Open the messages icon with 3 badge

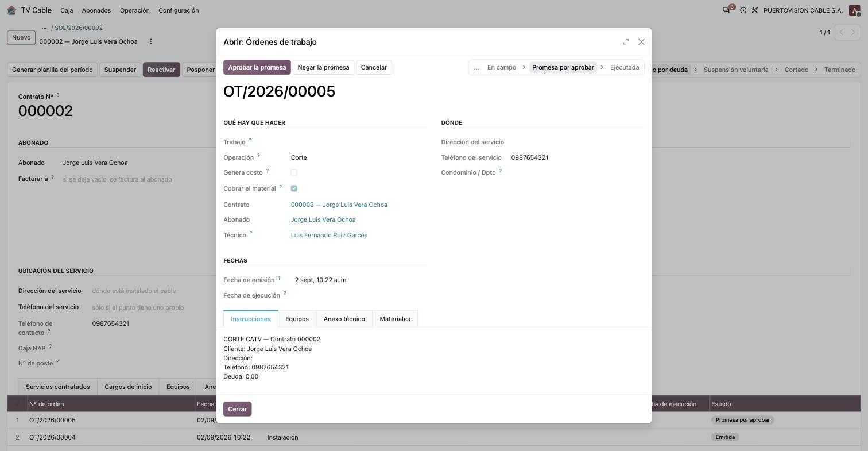[x=727, y=10]
